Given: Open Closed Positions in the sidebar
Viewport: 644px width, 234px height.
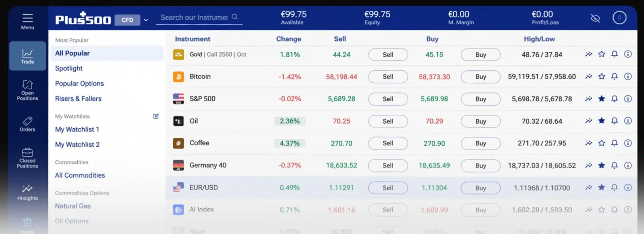Looking at the screenshot, I should (28, 158).
